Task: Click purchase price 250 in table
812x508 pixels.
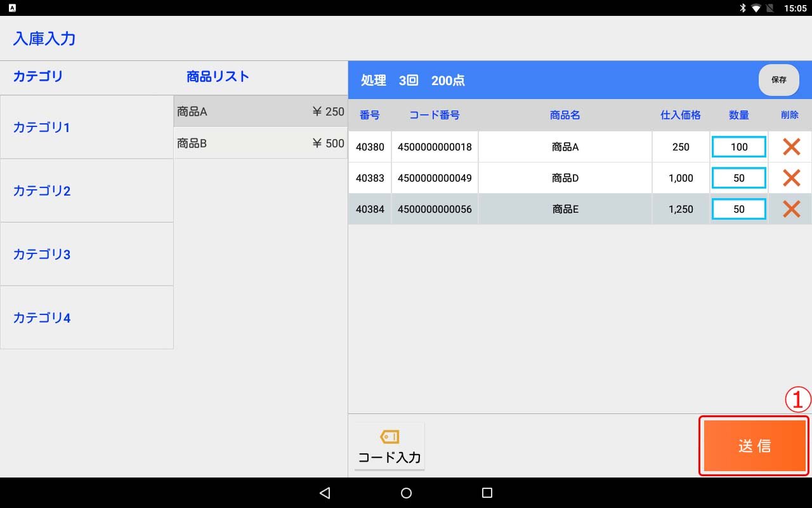Action: click(x=681, y=147)
